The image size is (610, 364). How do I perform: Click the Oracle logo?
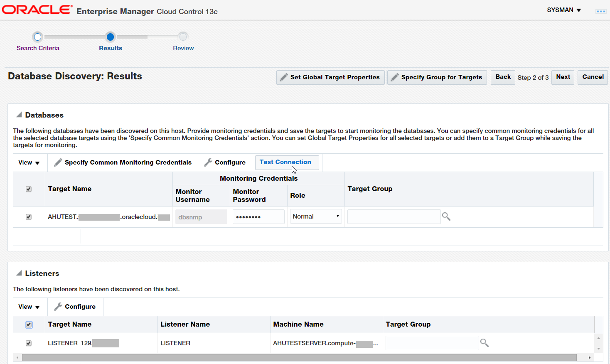(37, 10)
